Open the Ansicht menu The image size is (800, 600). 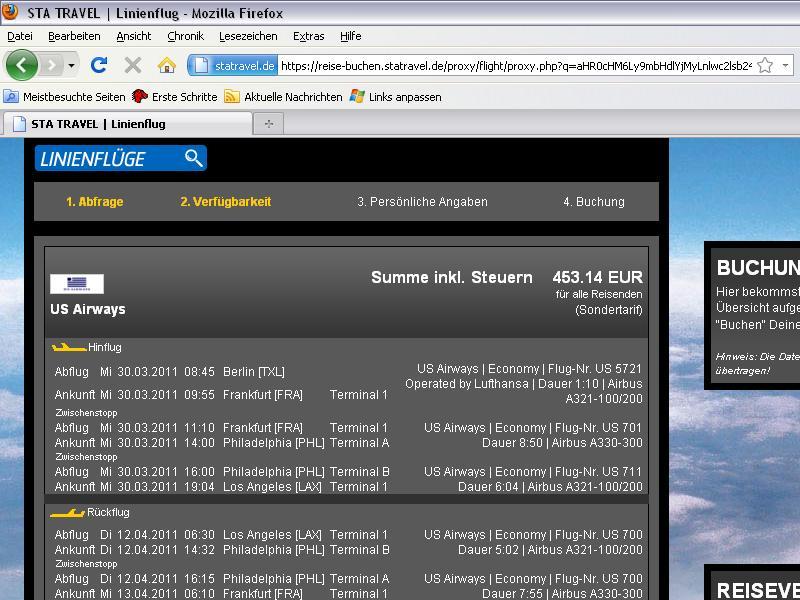pyautogui.click(x=134, y=36)
